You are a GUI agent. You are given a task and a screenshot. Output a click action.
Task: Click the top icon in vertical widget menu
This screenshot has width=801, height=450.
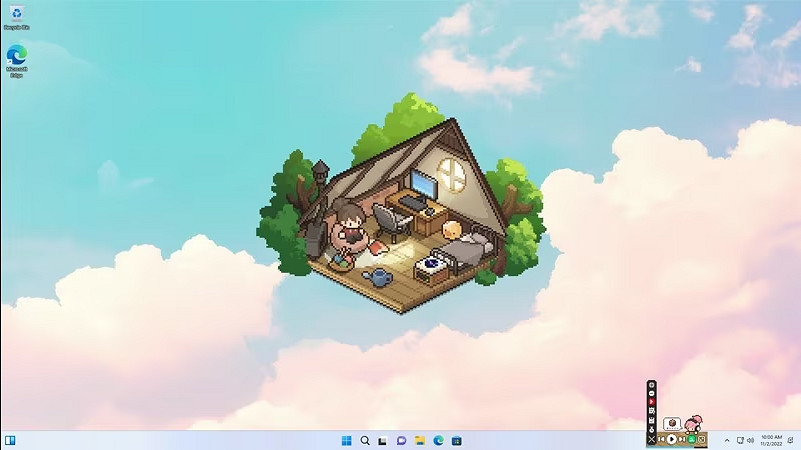pos(651,384)
